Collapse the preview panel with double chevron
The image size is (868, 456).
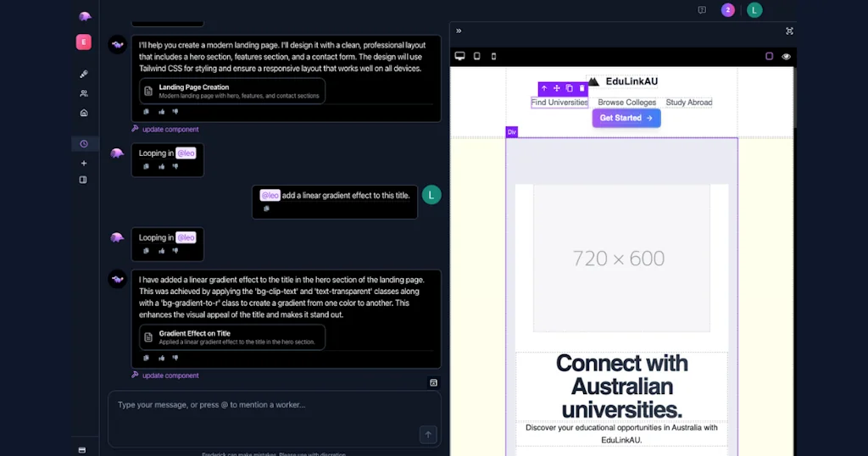[459, 31]
